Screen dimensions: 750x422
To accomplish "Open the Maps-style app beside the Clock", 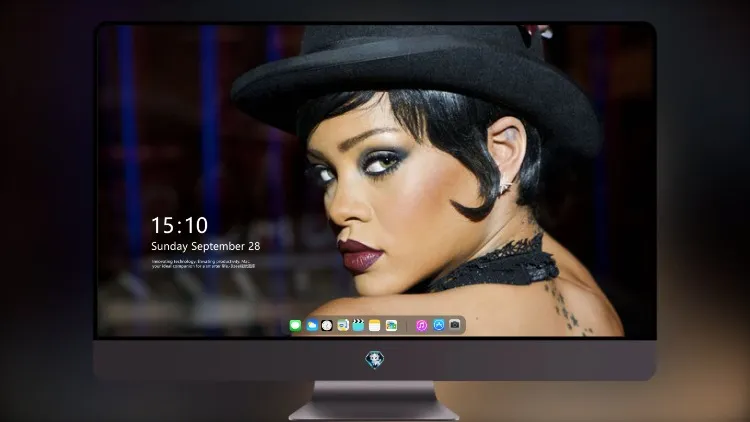I will pos(343,325).
